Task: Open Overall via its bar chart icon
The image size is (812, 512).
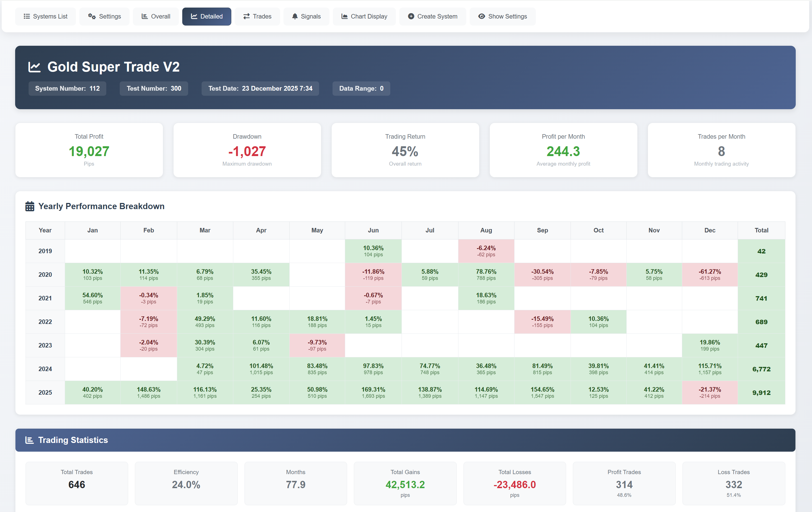Action: point(144,16)
